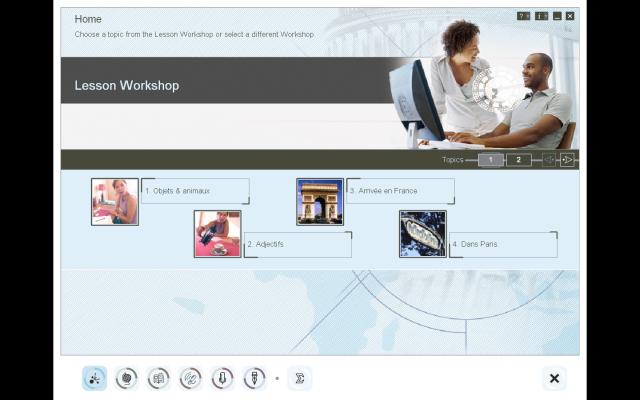Open the help question mark icon
640x400 pixels.
(x=522, y=16)
